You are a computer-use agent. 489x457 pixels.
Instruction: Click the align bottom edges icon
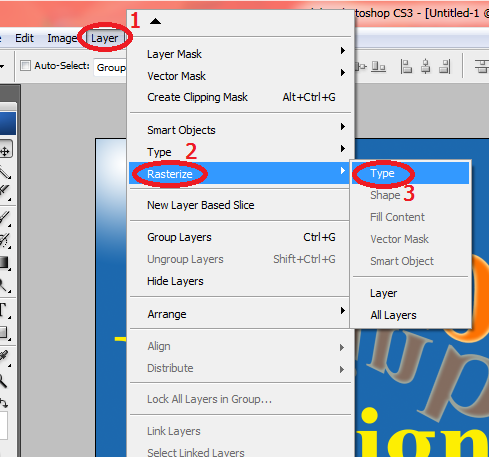point(379,66)
